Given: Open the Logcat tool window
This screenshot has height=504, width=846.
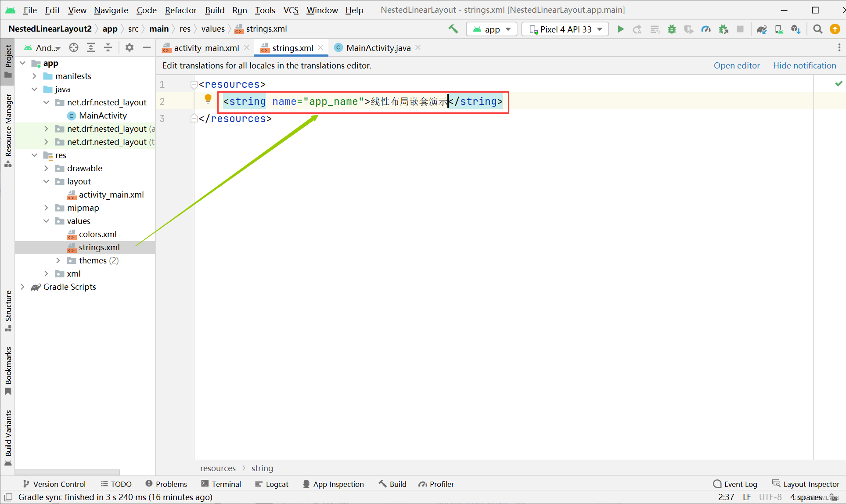Looking at the screenshot, I should pyautogui.click(x=272, y=484).
